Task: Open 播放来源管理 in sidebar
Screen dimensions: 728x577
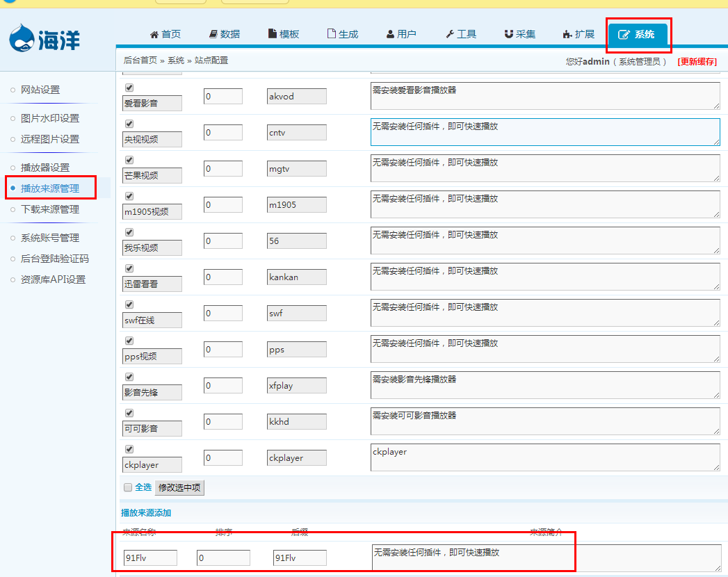Action: [x=50, y=188]
